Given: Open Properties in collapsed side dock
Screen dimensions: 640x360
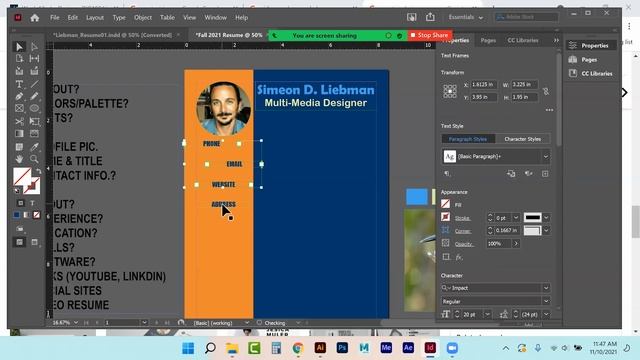Looking at the screenshot, I should pos(590,46).
